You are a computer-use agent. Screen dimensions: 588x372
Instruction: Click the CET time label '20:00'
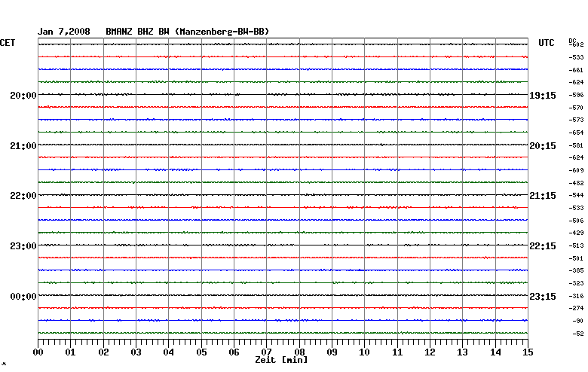point(23,96)
